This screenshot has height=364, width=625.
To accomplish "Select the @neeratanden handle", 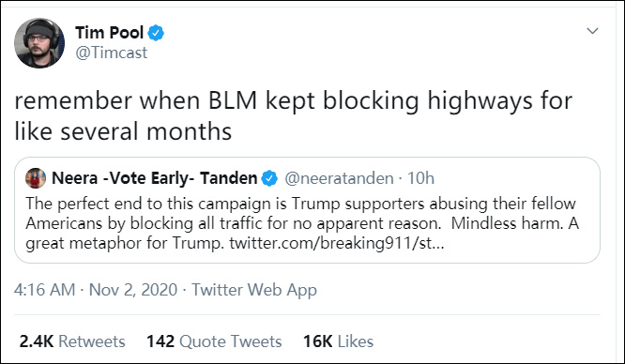I will point(339,178).
